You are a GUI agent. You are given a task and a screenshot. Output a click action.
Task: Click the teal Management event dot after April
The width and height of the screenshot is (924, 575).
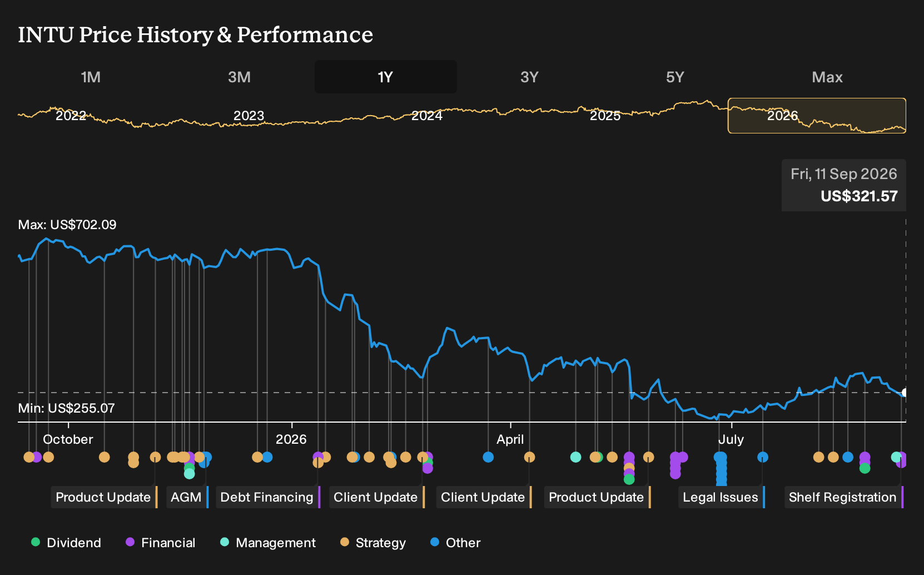(x=576, y=457)
